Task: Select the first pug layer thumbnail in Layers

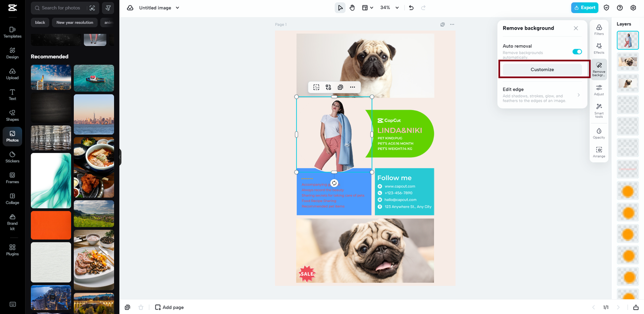Action: [x=628, y=61]
